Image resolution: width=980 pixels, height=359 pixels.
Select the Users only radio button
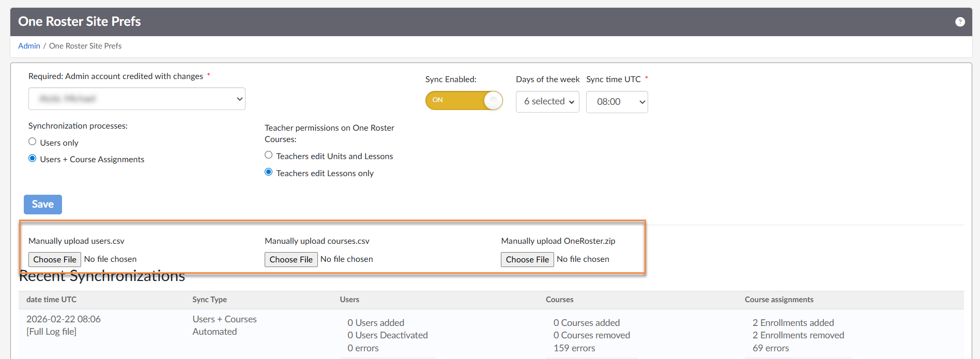pos(33,142)
